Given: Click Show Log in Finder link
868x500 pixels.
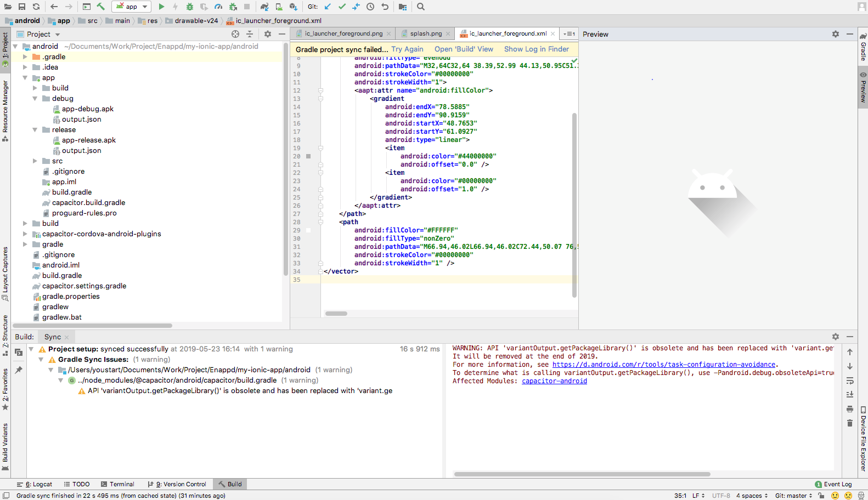Looking at the screenshot, I should click(537, 49).
